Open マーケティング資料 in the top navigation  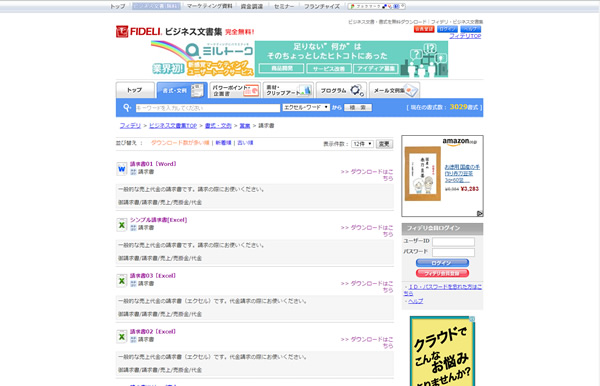pos(209,7)
